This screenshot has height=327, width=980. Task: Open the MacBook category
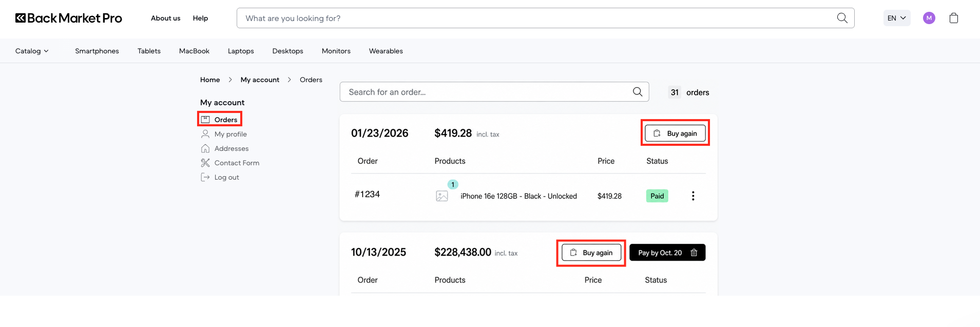coord(194,51)
